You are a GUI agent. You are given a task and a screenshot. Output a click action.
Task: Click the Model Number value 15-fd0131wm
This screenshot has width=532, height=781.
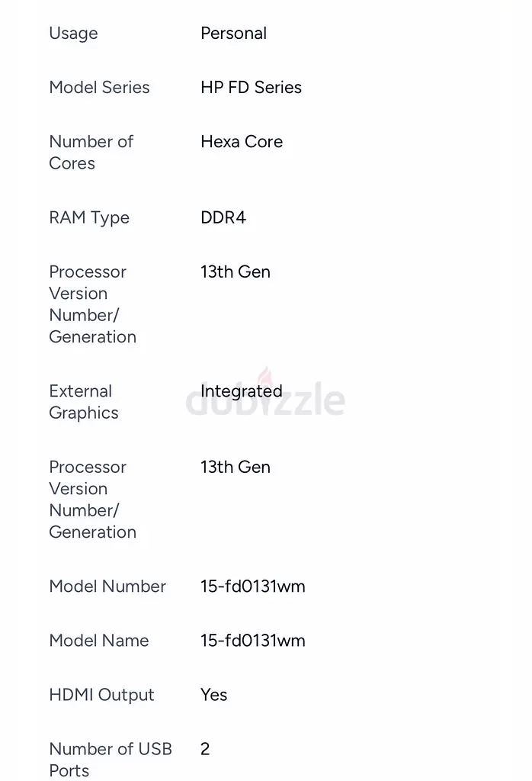(253, 587)
